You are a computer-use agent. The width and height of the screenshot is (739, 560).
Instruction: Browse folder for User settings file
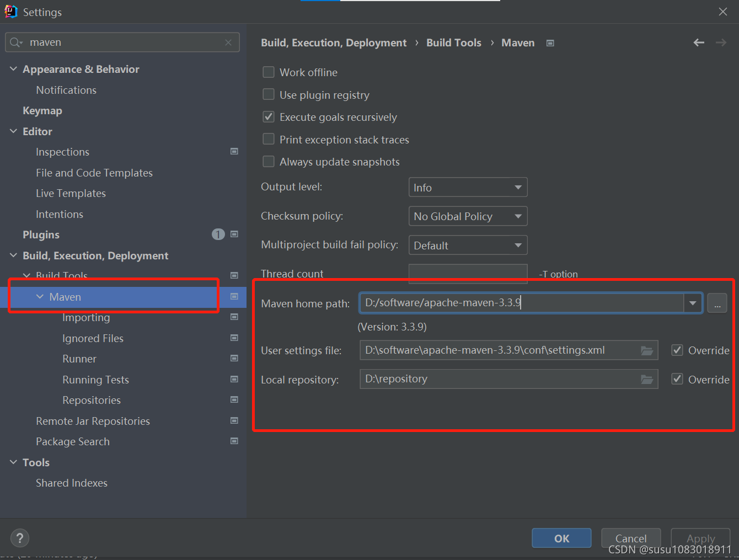click(647, 350)
